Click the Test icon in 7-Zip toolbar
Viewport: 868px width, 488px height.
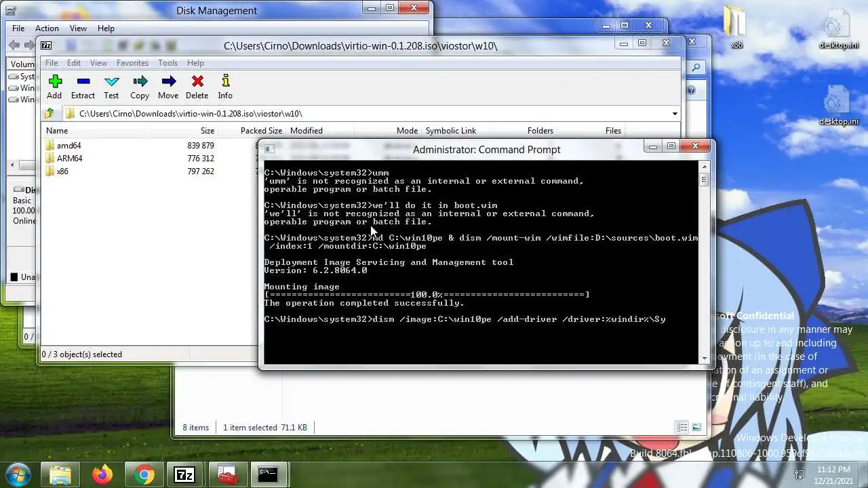111,87
